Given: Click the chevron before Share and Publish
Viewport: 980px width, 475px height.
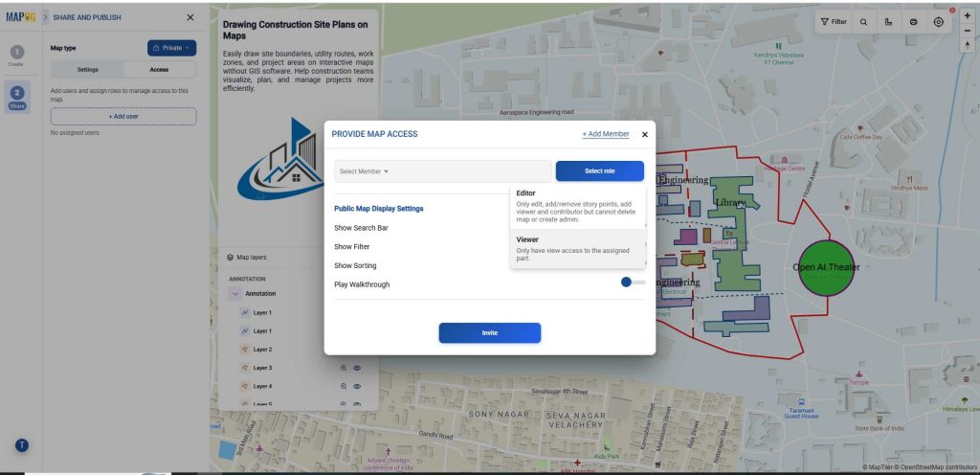Looking at the screenshot, I should pyautogui.click(x=46, y=17).
